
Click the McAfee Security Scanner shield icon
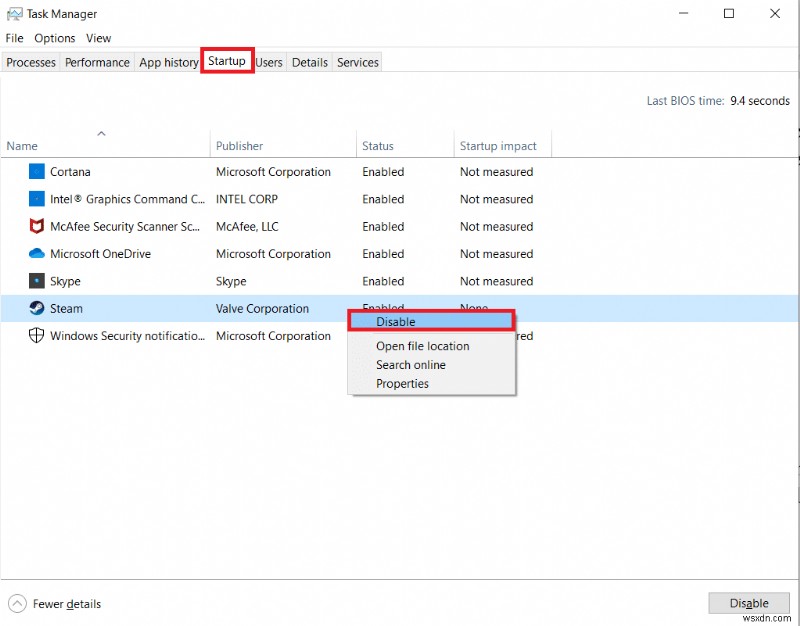point(35,227)
